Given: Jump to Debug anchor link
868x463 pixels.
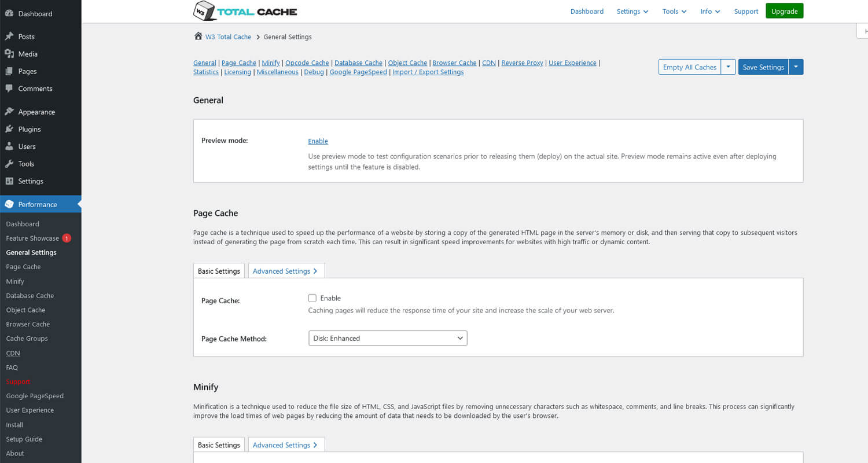Looking at the screenshot, I should point(314,72).
